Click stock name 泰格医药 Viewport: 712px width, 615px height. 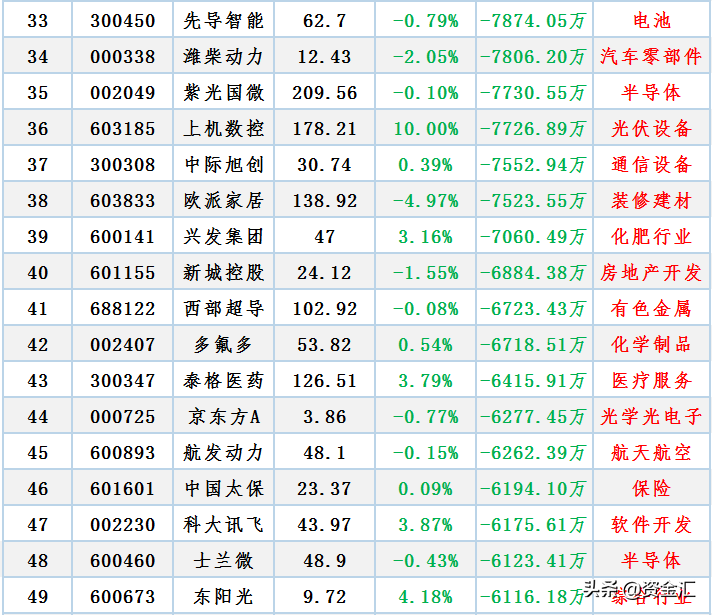point(223,381)
